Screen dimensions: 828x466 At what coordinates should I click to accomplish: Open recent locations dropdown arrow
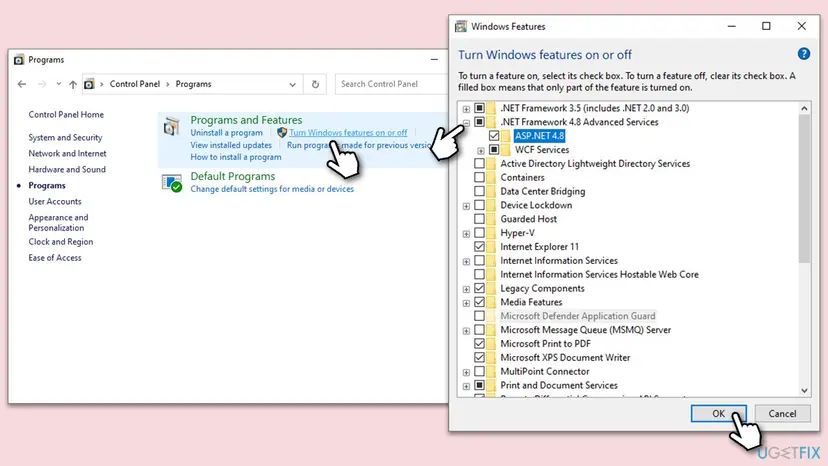click(x=58, y=84)
